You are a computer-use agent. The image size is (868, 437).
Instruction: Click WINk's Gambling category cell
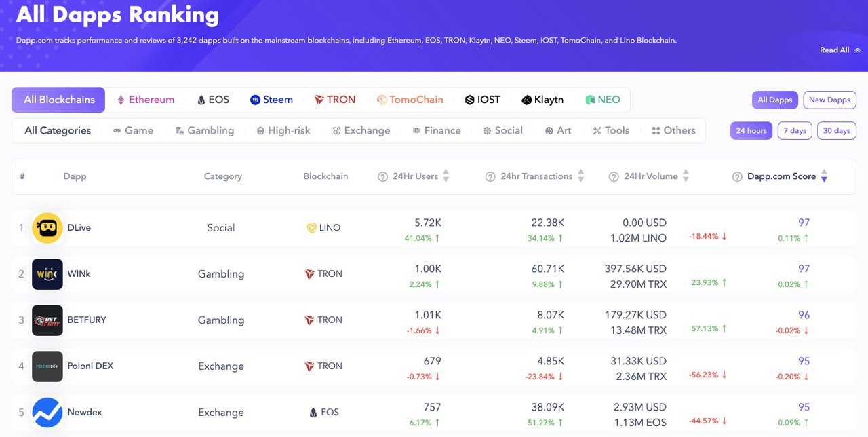(x=221, y=274)
